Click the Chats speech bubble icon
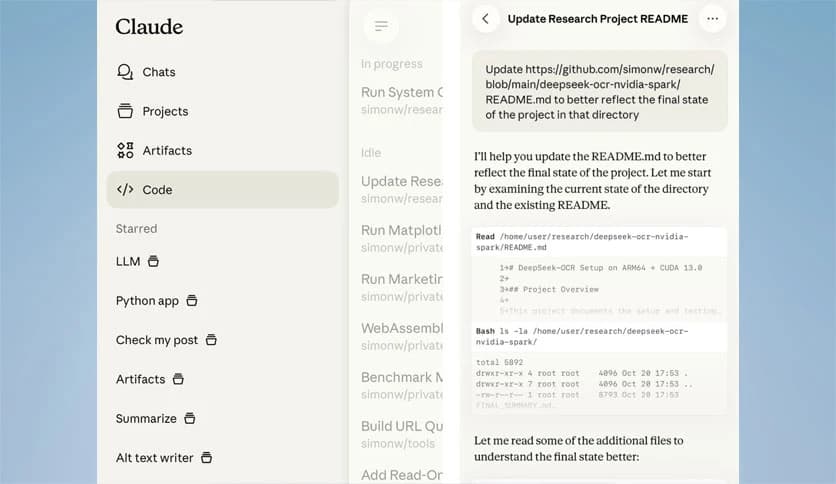Image resolution: width=836 pixels, height=484 pixels. tap(125, 72)
